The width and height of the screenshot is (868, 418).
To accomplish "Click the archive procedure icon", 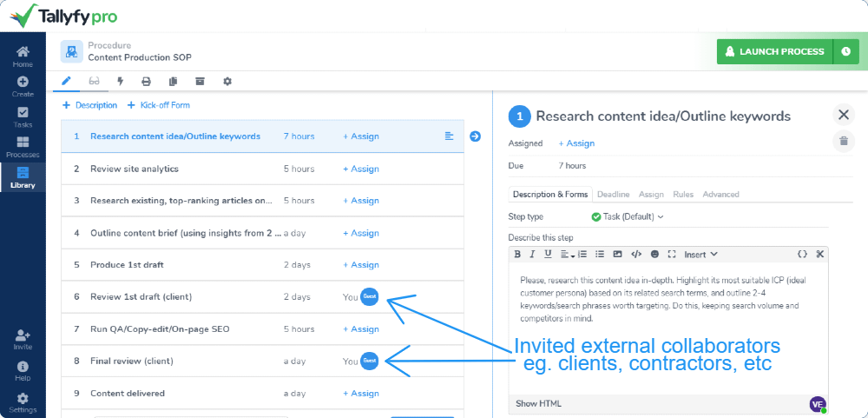I will tap(200, 82).
